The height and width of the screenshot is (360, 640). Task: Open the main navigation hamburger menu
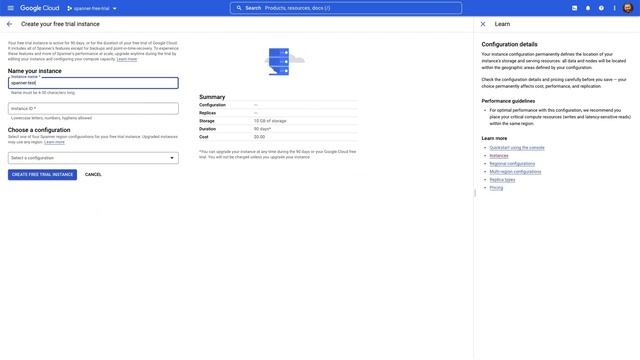[11, 8]
